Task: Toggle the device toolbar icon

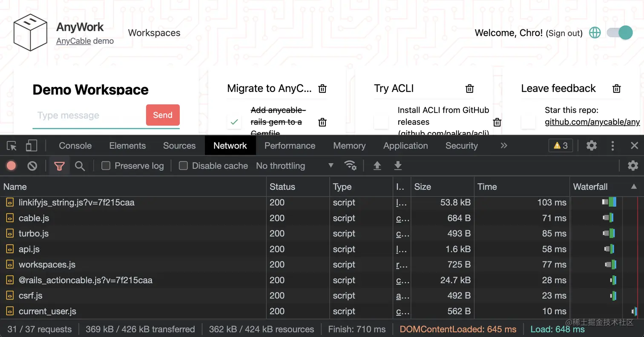Action: point(31,145)
